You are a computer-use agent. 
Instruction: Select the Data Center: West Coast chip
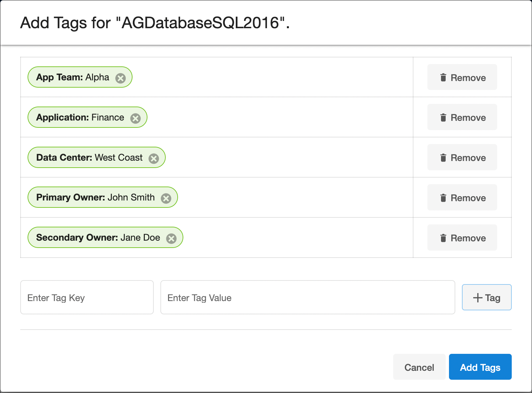click(89, 158)
